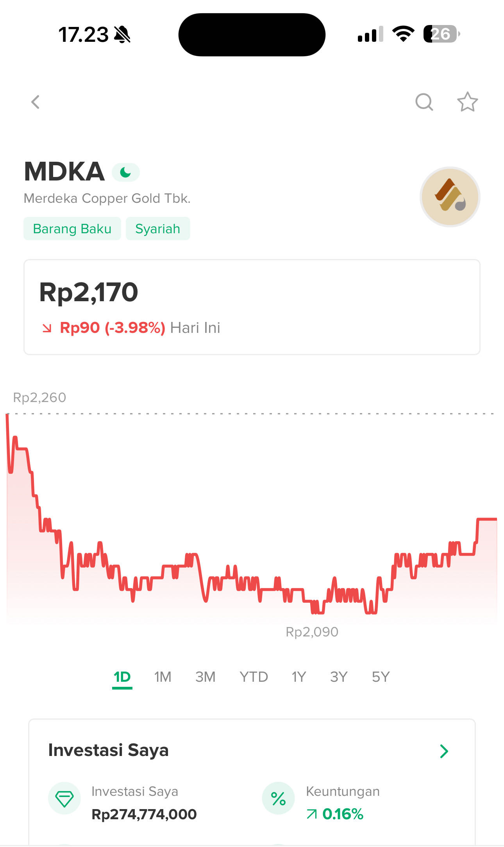
Task: Tap the green diamond investment icon
Action: [x=64, y=799]
